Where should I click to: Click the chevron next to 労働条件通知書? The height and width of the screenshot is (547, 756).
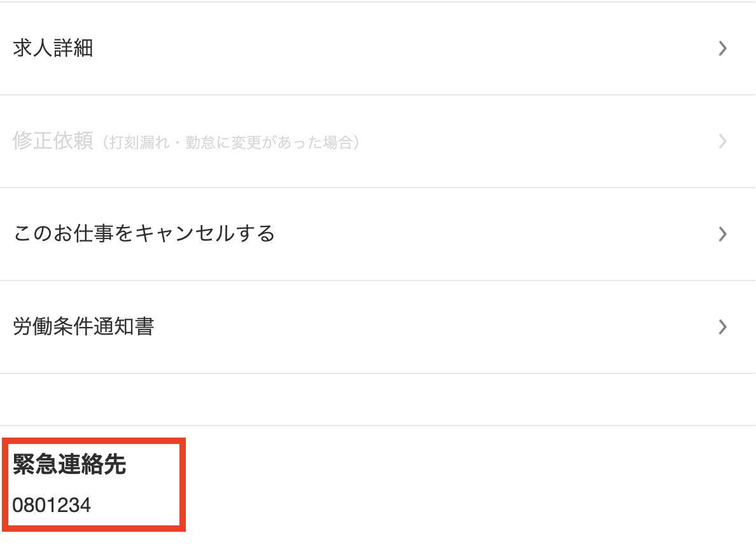click(x=722, y=327)
